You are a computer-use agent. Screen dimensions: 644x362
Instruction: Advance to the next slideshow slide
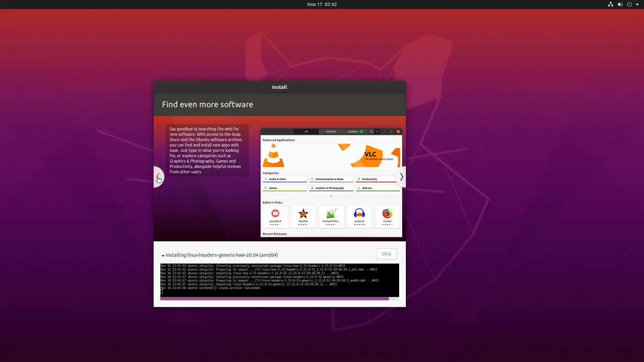(x=401, y=177)
